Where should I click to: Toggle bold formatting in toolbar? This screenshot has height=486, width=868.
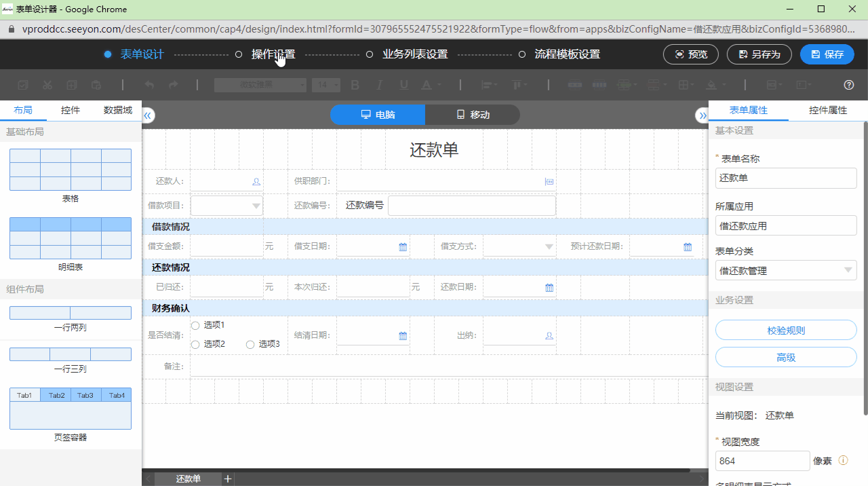click(355, 85)
